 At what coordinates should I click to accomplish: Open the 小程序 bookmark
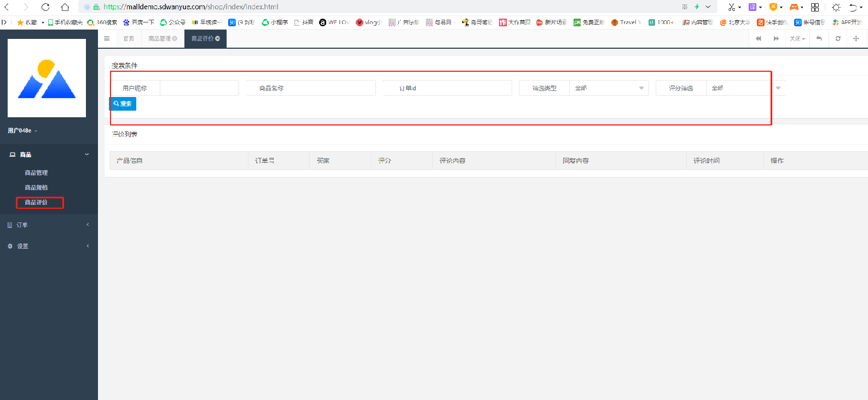275,22
